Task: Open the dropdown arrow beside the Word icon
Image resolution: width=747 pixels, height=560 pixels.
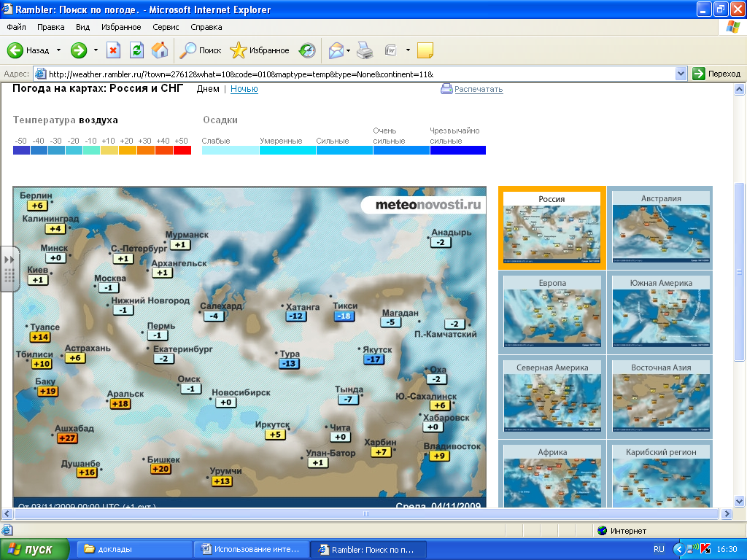Action: 408,50
